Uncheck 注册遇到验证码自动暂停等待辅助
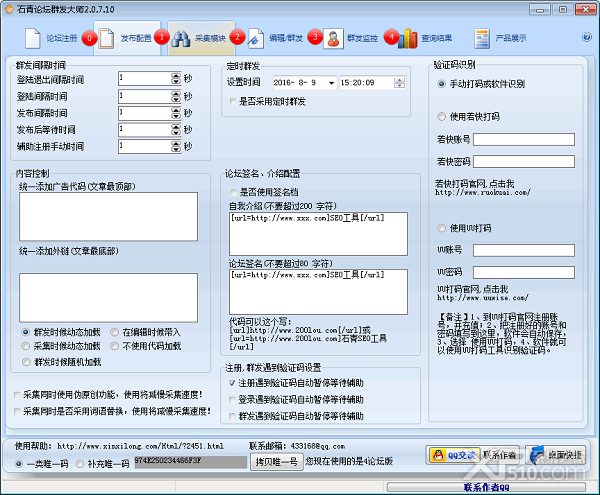Screen dimensions: 600x495 coord(232,383)
